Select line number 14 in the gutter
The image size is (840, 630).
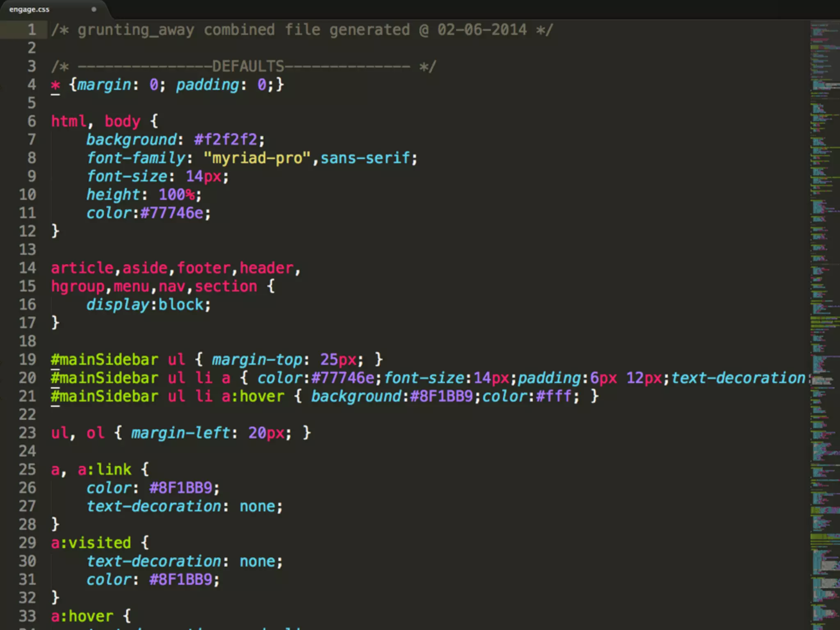(x=27, y=268)
